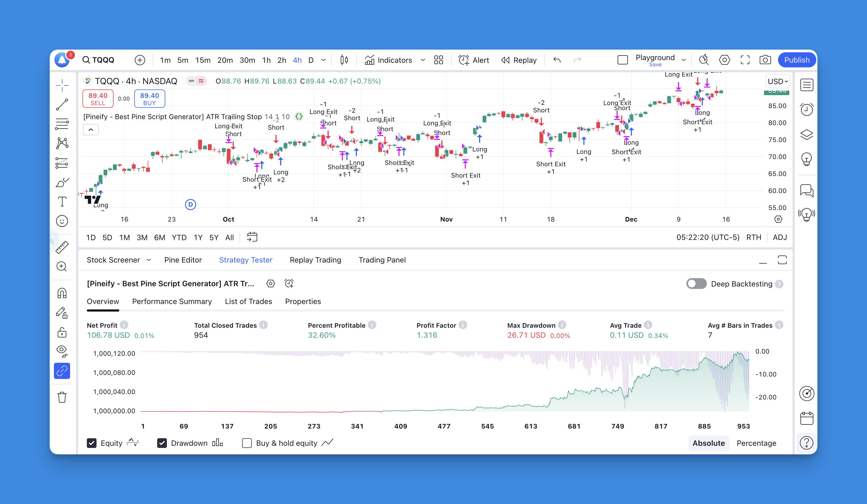Take a chart snapshot with the camera
This screenshot has width=867, height=504.
tap(765, 60)
